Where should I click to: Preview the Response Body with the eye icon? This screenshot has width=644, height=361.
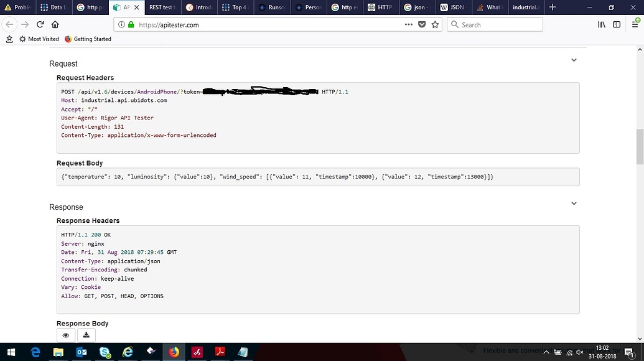pos(65,335)
